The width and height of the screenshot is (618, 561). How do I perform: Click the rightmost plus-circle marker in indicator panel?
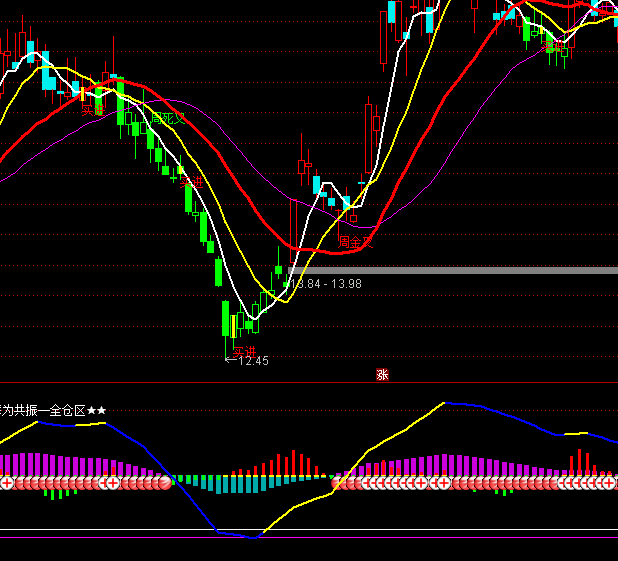609,483
